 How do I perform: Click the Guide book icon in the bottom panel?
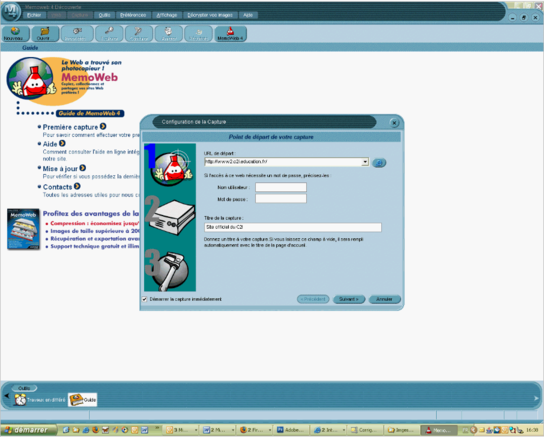[83, 400]
